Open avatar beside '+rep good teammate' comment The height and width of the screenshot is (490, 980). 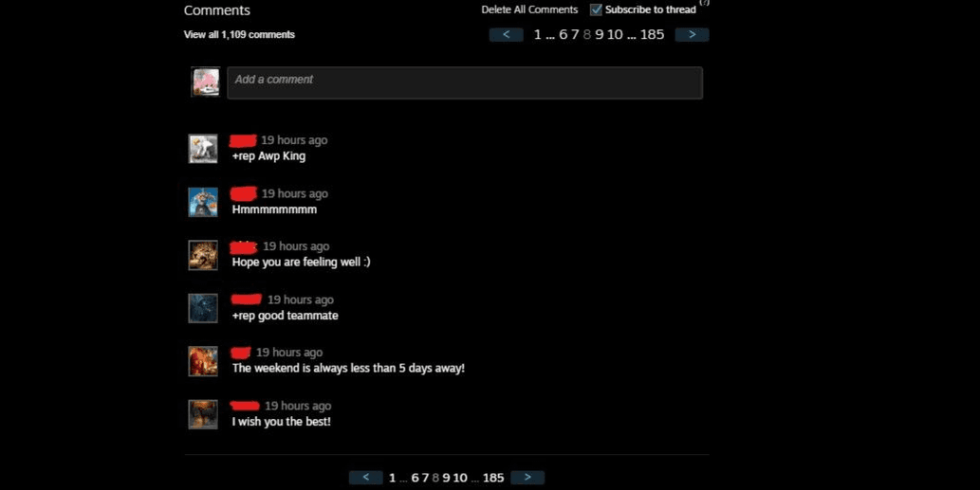point(203,308)
